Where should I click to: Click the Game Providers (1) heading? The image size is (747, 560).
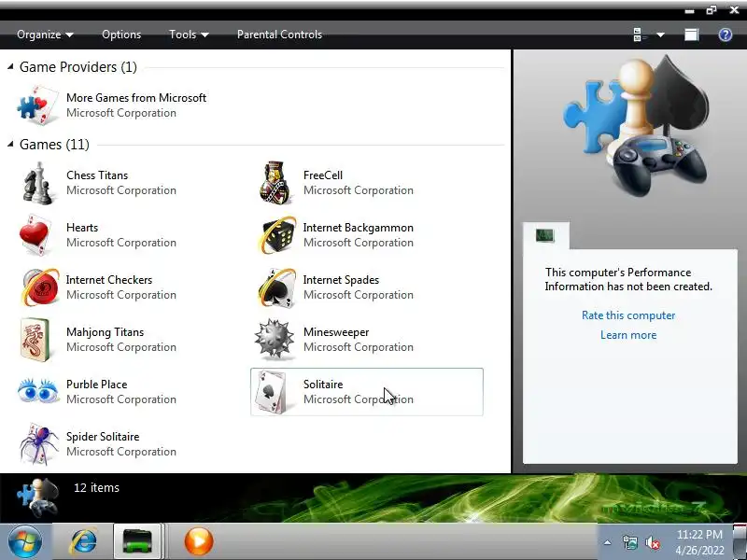78,67
